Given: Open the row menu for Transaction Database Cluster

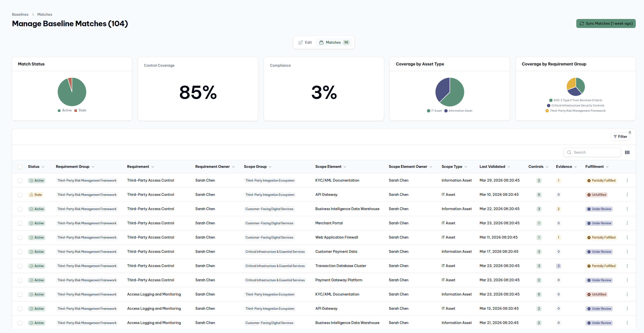Looking at the screenshot, I should [627, 266].
